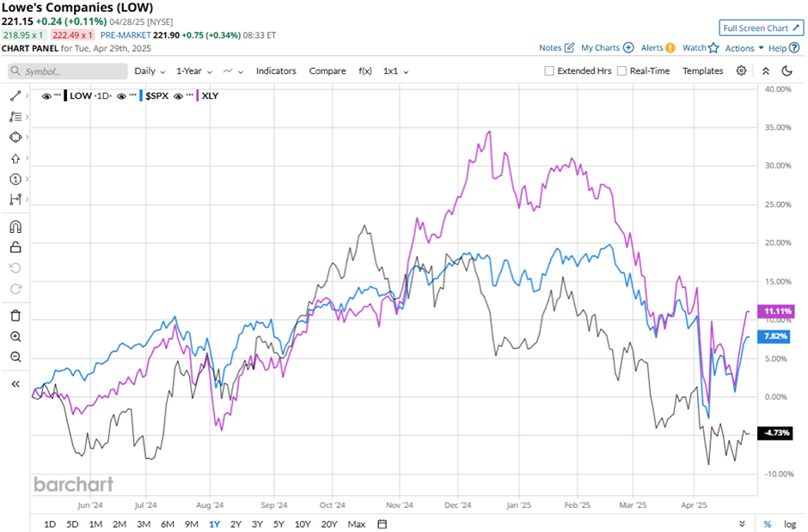Screen dimensions: 808x532
Task: Expand the Actions dropdown
Action: coord(744,48)
